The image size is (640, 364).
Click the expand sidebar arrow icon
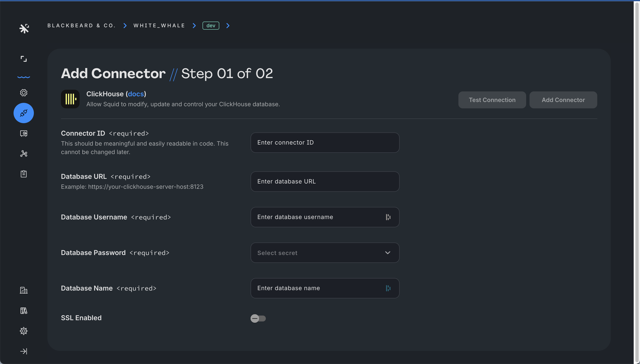[23, 351]
